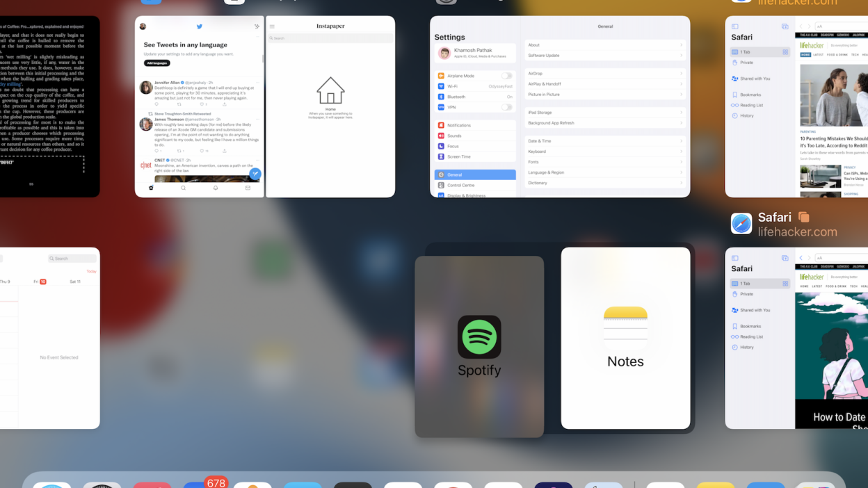Open the compose tweet floating button
This screenshot has height=488, width=868.
click(255, 174)
